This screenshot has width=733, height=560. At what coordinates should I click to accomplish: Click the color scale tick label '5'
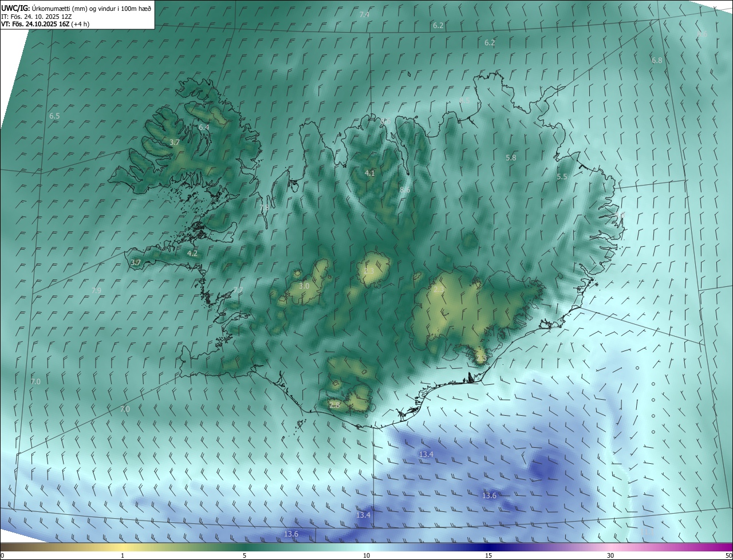(x=245, y=555)
